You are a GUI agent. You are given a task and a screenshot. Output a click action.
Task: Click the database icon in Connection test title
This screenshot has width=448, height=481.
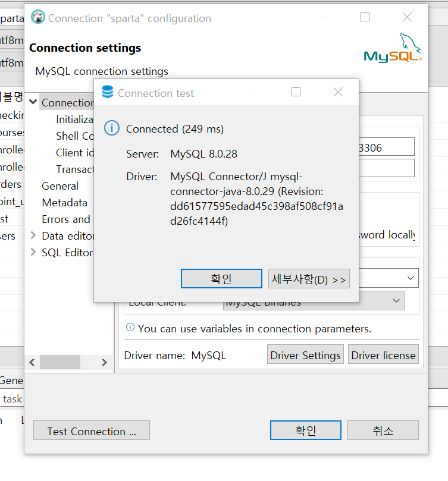point(108,92)
